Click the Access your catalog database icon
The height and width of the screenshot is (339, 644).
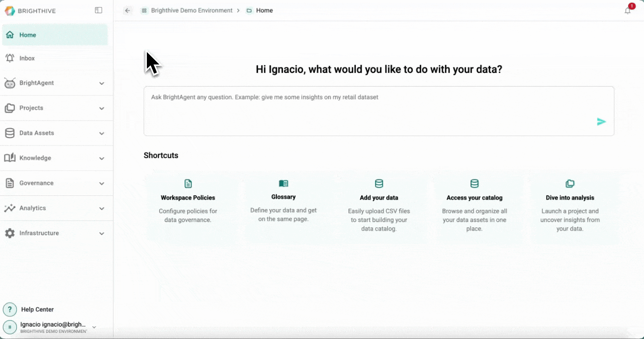click(475, 184)
